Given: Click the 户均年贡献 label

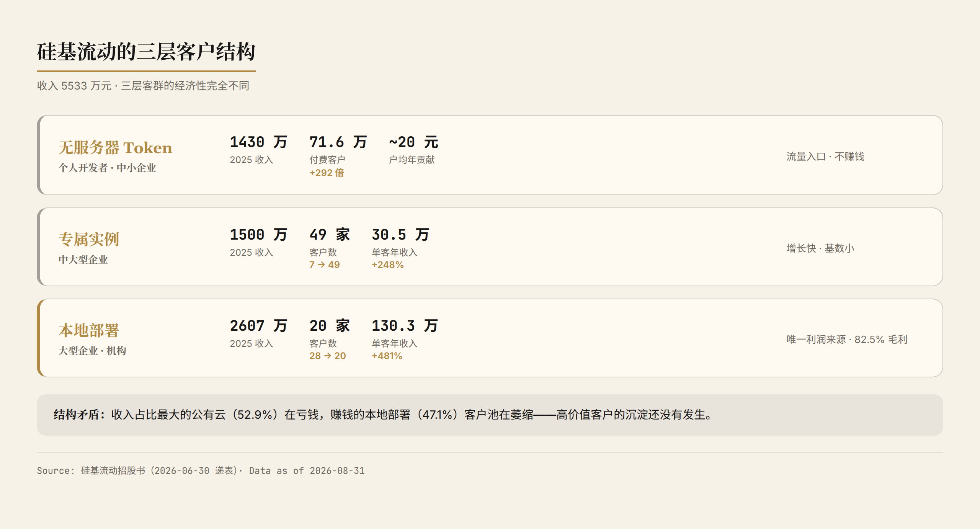Looking at the screenshot, I should tap(412, 160).
